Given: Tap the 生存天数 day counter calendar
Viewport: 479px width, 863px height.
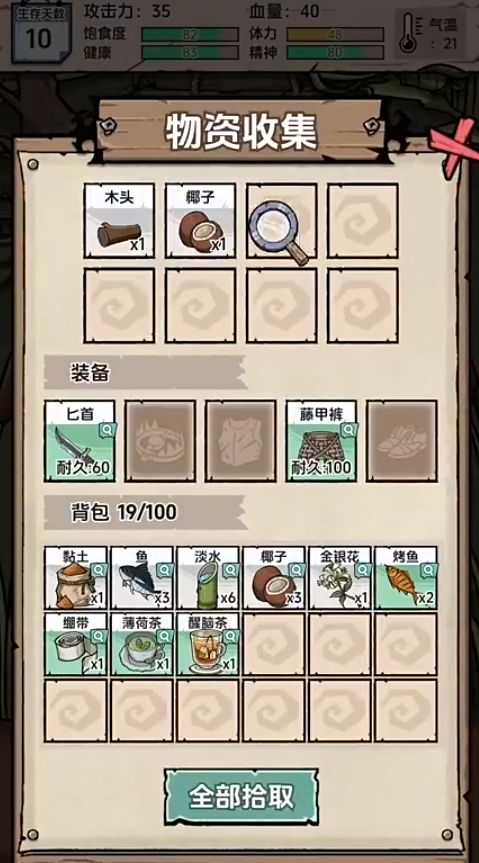Looking at the screenshot, I should (x=40, y=34).
